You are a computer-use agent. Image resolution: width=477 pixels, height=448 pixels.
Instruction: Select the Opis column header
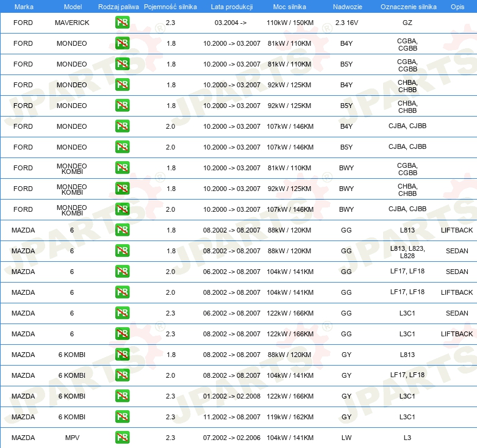(457, 7)
